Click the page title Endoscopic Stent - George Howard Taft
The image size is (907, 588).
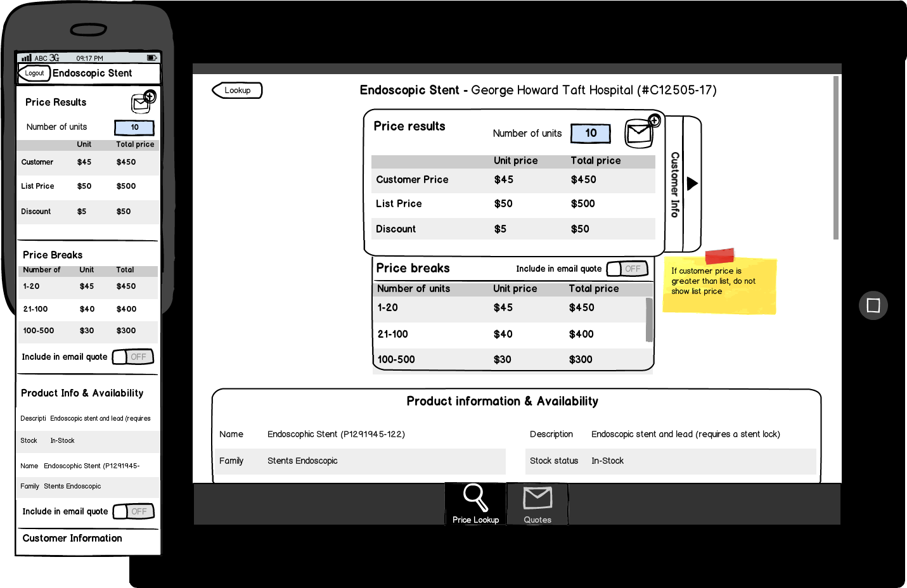click(538, 90)
